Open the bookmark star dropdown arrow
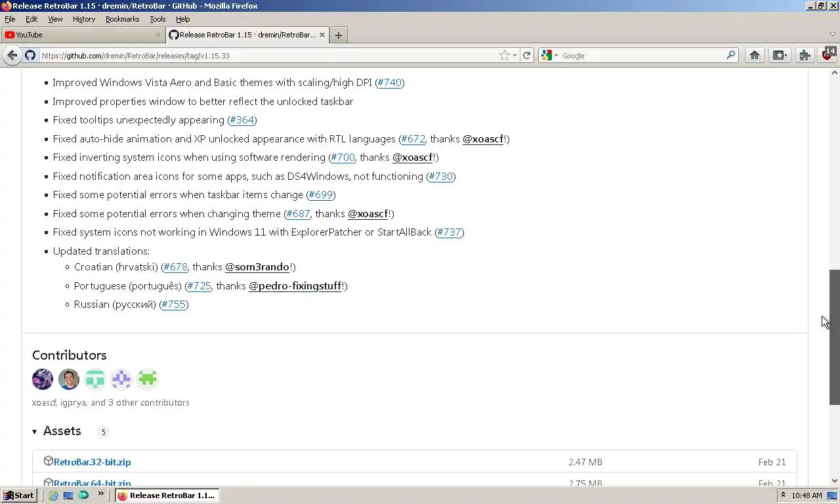Viewport: 840px width, 504px height. click(515, 56)
